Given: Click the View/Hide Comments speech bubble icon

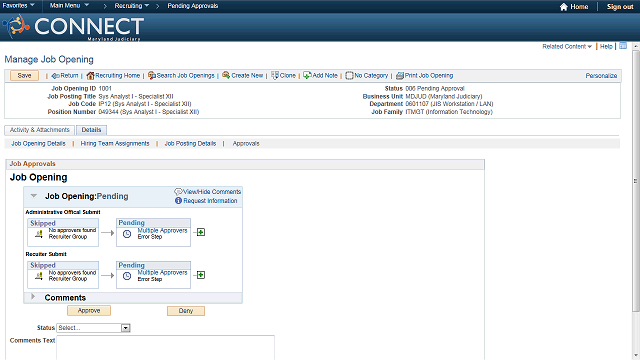Looking at the screenshot, I should 178,191.
